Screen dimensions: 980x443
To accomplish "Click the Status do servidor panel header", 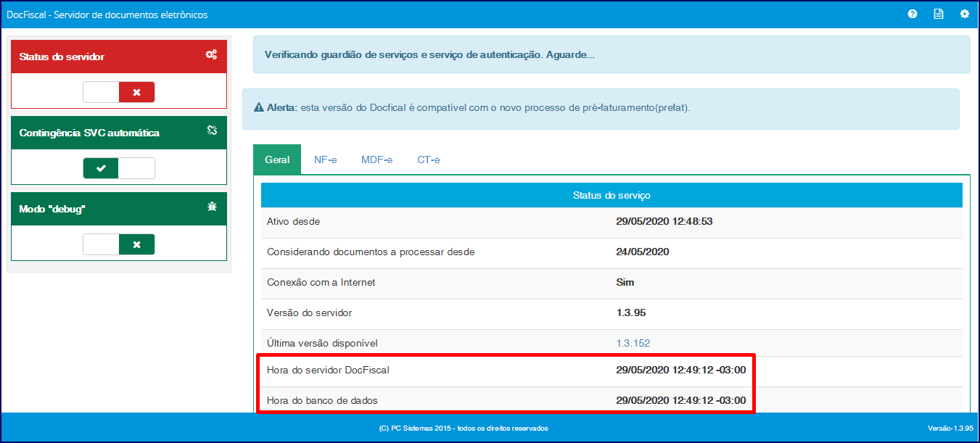I will 119,57.
